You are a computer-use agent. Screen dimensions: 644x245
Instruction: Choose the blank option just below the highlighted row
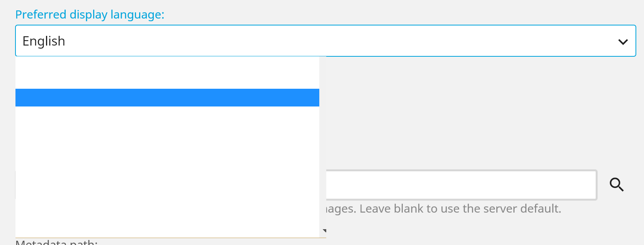pos(167,115)
